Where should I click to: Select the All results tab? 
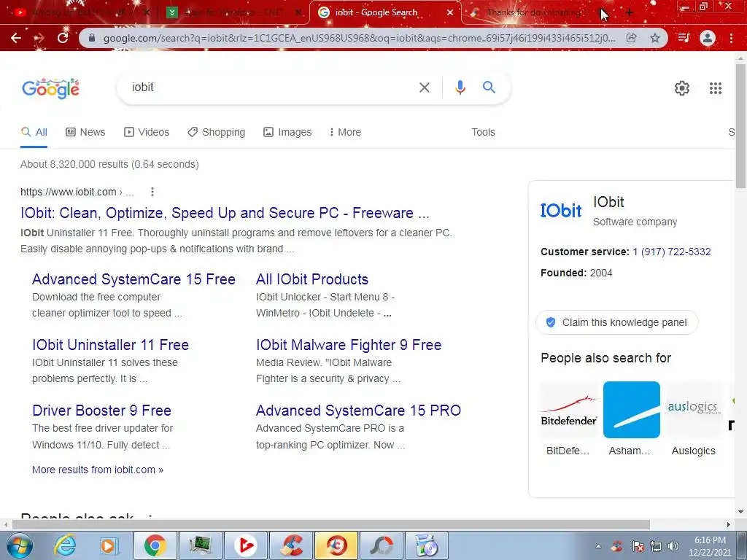click(x=34, y=133)
